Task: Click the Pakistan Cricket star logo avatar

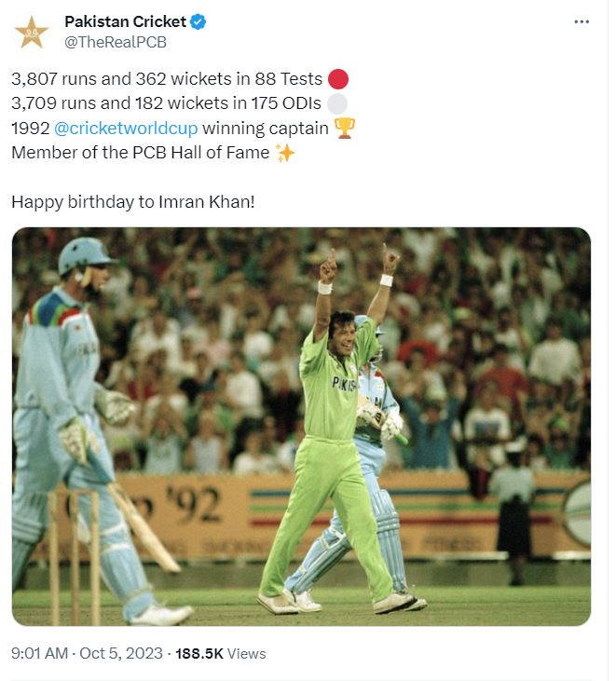Action: tap(32, 32)
